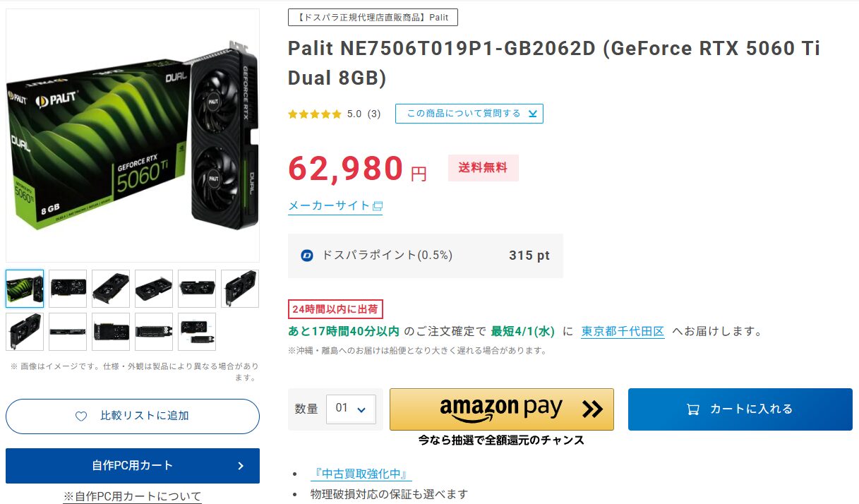Click the ドスパラ正規代理店直販商品 Palit tag
Viewport: 859px width, 504px height.
coord(373,18)
